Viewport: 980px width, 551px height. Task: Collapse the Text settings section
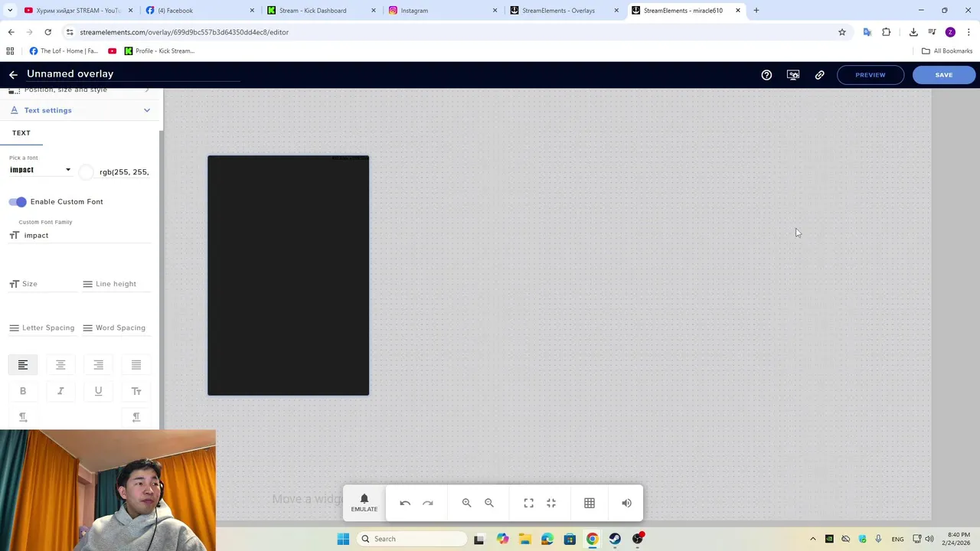click(80, 110)
